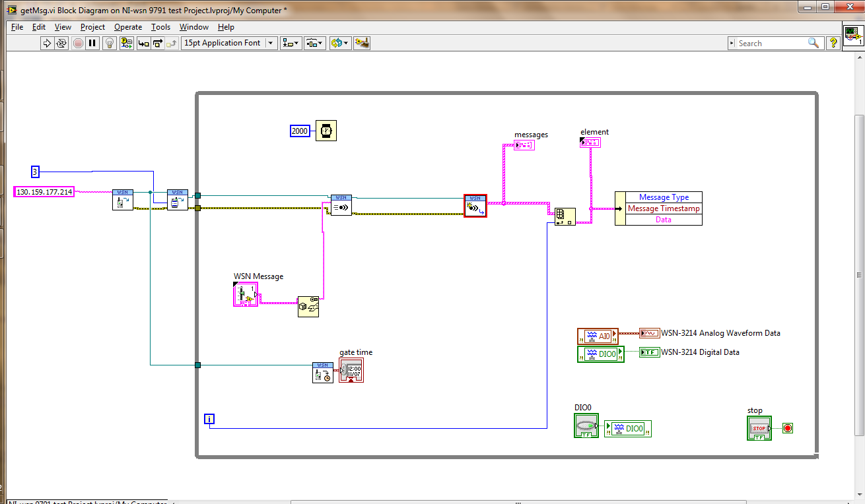The height and width of the screenshot is (504, 865).
Task: Toggle Highlight Execution light bulb
Action: point(110,43)
